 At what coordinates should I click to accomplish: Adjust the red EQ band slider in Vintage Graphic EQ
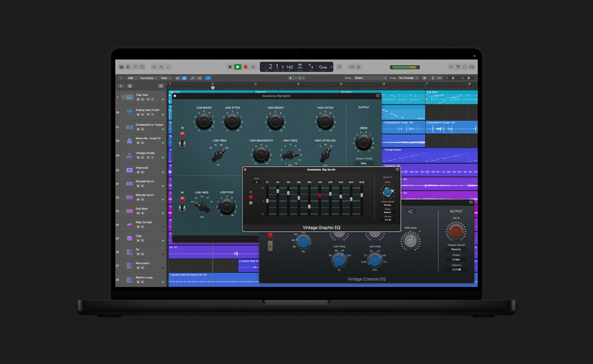tap(320, 195)
